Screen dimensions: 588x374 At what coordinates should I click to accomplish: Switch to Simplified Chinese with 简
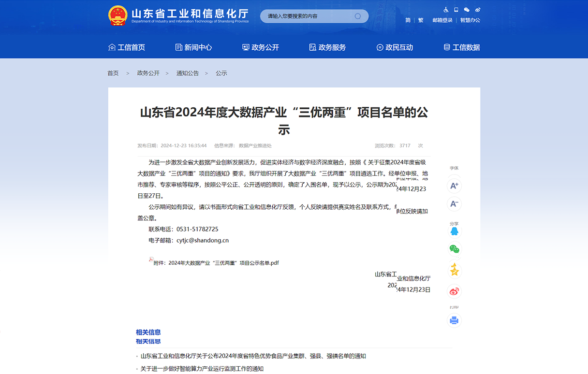pos(408,20)
